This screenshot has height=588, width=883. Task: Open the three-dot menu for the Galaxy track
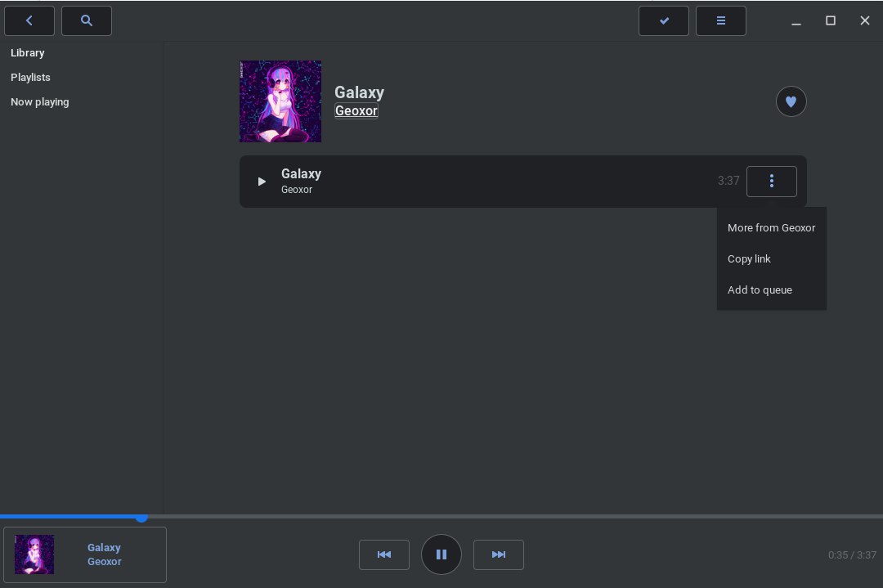pos(772,182)
